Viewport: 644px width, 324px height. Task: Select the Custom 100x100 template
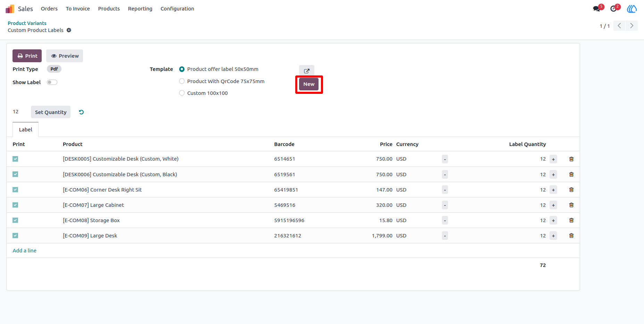pos(182,93)
